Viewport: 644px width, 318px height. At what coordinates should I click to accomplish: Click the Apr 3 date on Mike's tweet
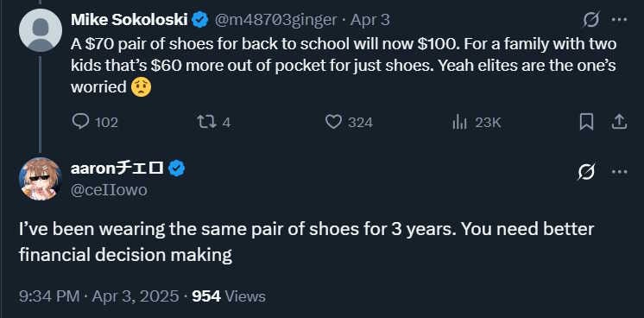[x=369, y=20]
